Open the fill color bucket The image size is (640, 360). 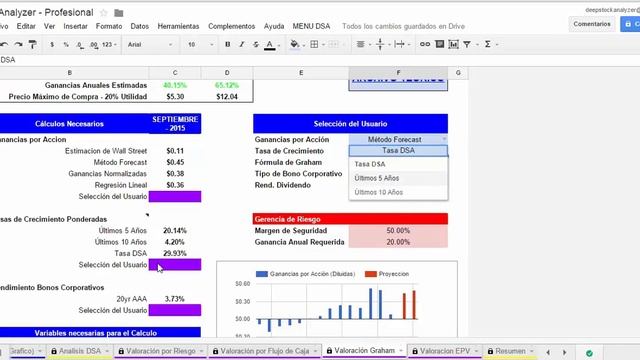pyautogui.click(x=295, y=44)
